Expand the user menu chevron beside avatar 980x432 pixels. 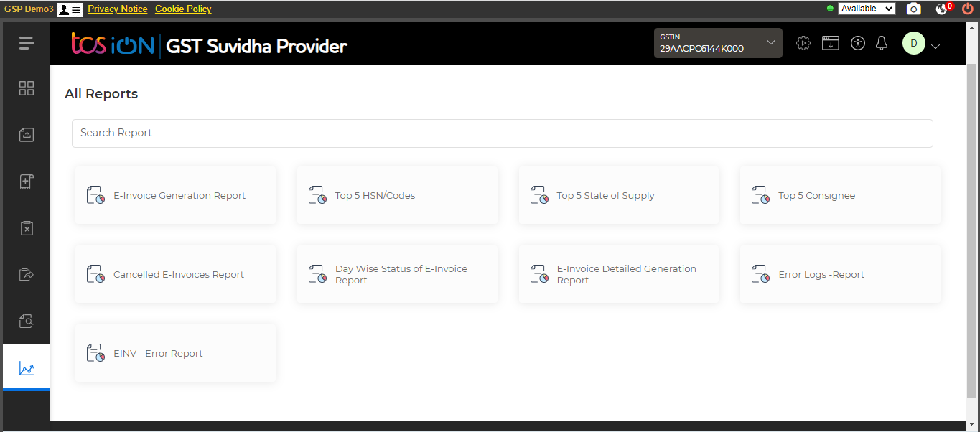(935, 47)
